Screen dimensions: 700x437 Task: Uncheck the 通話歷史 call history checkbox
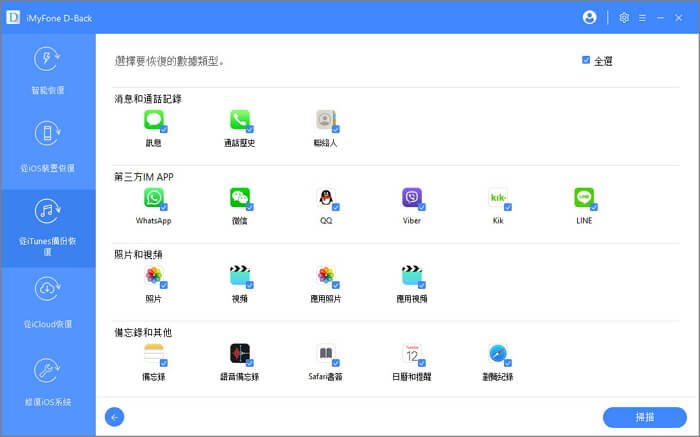tap(249, 129)
